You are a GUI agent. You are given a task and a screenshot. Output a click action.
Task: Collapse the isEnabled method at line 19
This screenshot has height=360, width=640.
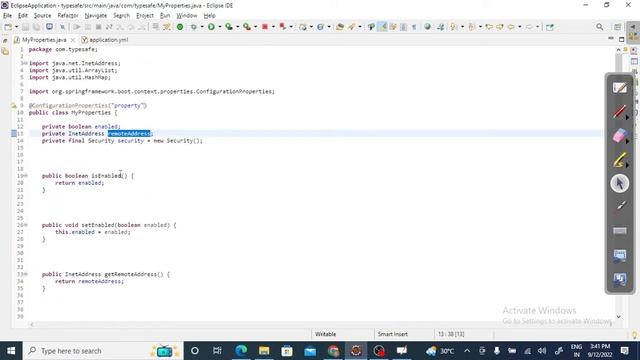(x=26, y=176)
